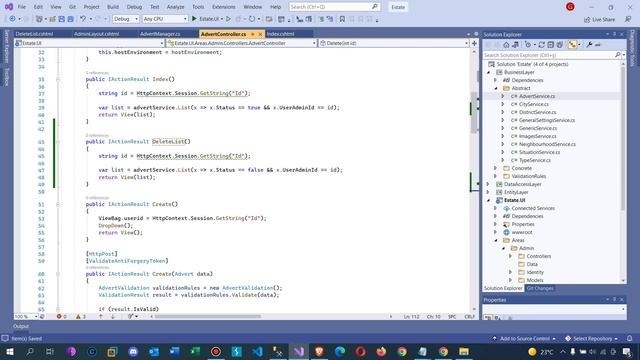The image size is (640, 360).
Task: Open the Output panel tab
Action: click(21, 326)
